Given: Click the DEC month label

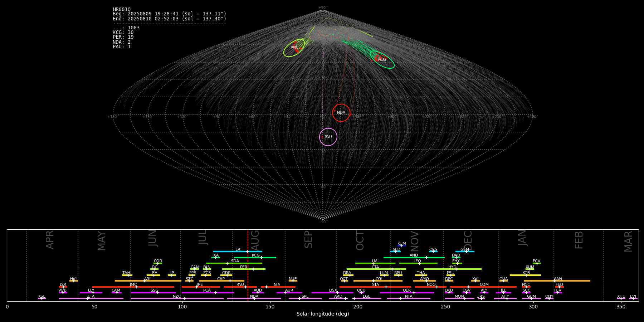Looking at the screenshot, I should [468, 240].
